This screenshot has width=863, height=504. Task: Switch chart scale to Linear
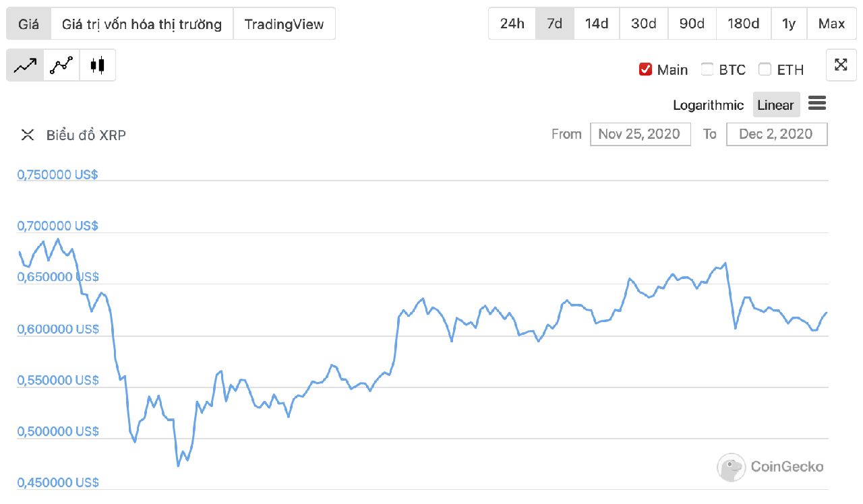pyautogui.click(x=776, y=105)
